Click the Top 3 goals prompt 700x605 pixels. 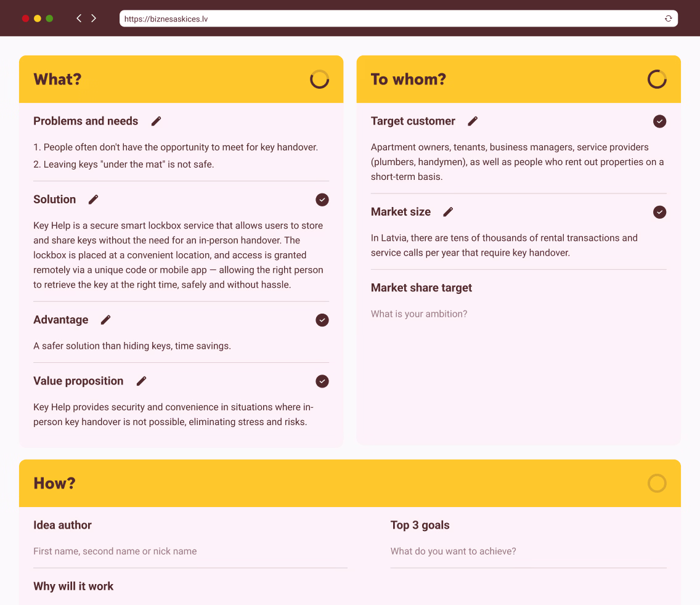click(x=453, y=551)
